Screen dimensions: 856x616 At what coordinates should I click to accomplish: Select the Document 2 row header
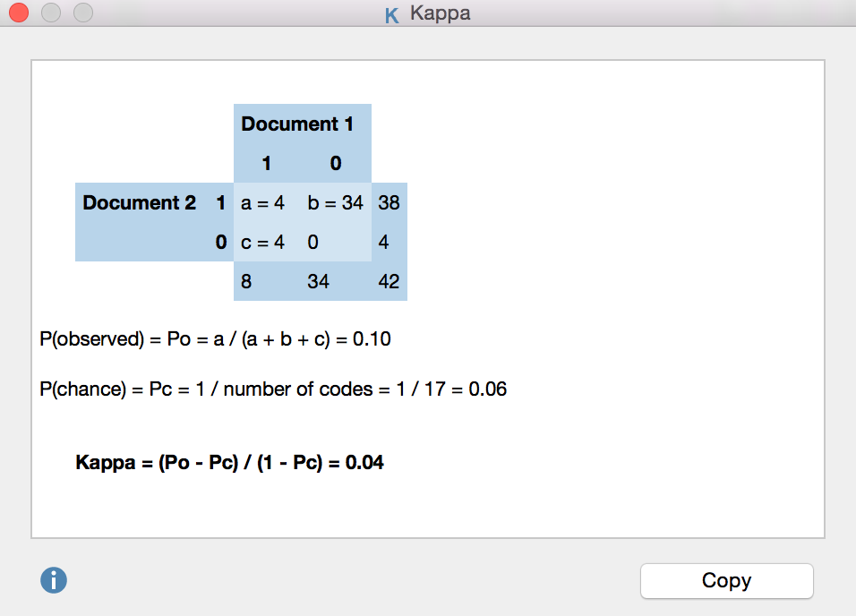(x=139, y=203)
